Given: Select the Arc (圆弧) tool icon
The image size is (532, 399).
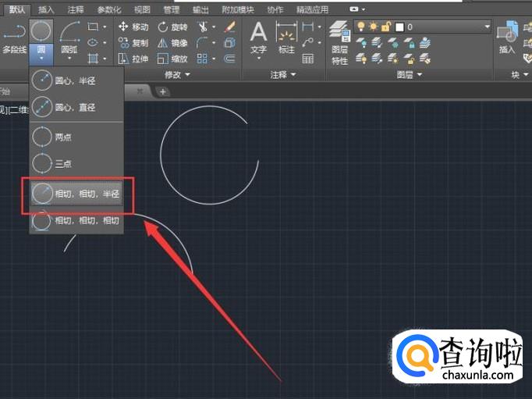Looking at the screenshot, I should pyautogui.click(x=69, y=32).
